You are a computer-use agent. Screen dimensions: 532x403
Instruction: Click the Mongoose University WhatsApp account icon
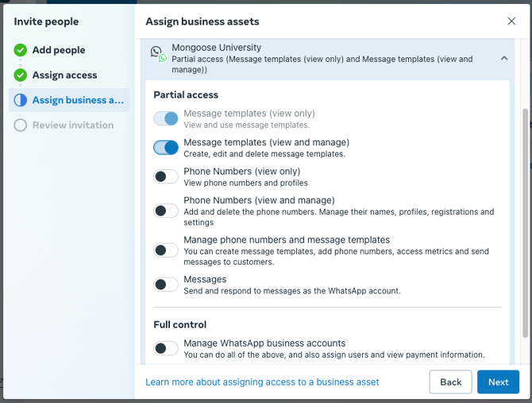click(157, 53)
